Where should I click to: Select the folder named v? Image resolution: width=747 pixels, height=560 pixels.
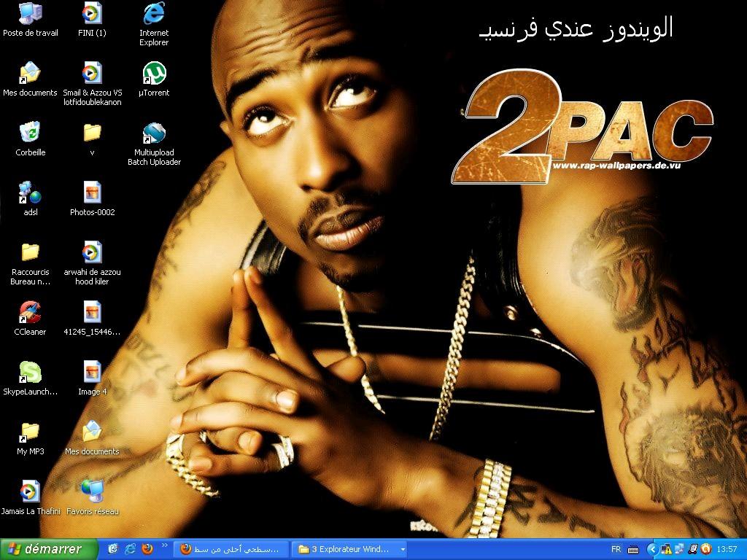pos(92,139)
